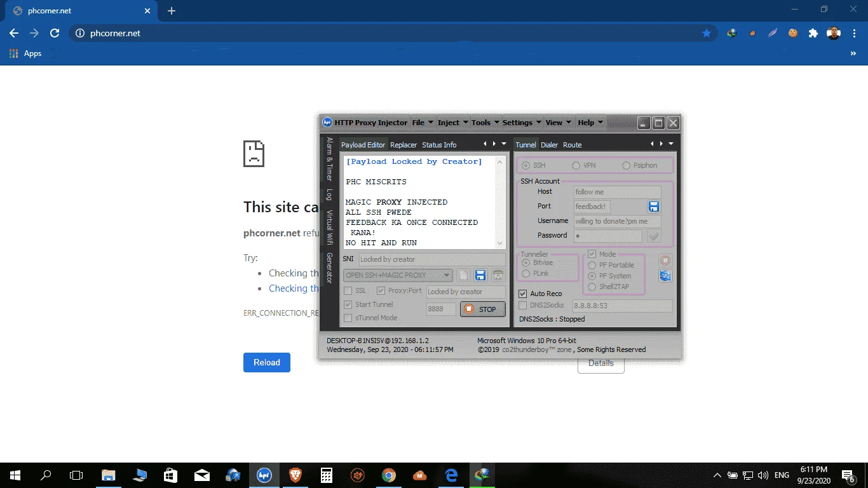Open the File menu dropdown
This screenshot has height=488, width=868.
click(x=423, y=123)
